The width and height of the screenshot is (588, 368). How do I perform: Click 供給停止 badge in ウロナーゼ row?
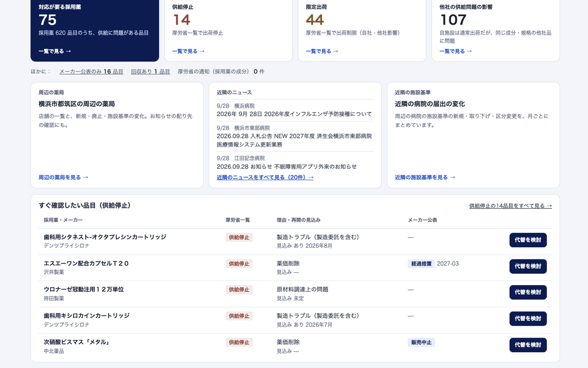point(239,289)
